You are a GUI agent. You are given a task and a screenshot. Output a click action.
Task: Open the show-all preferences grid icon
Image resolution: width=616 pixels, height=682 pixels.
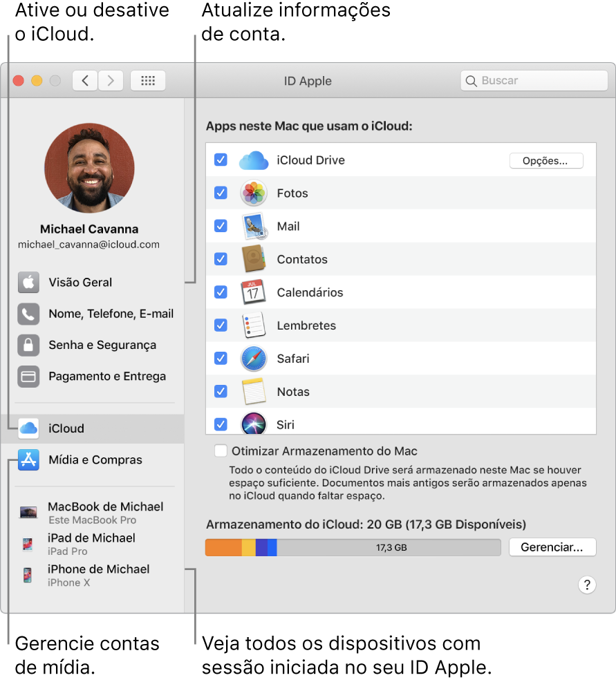point(147,80)
